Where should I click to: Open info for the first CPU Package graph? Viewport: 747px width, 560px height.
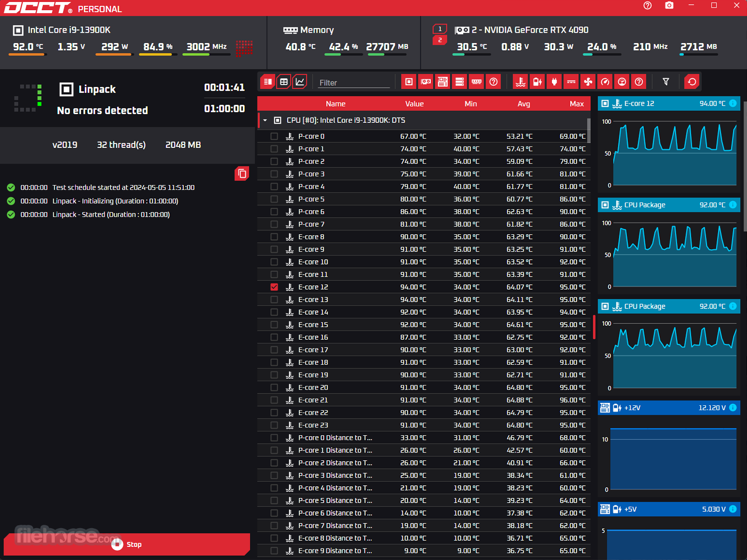click(733, 205)
